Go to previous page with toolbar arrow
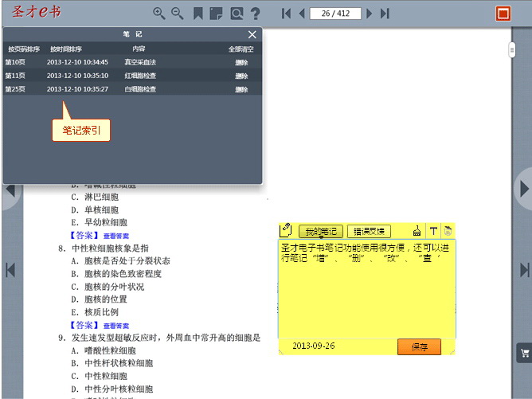Viewport: 532px width, 399px height. (302, 14)
